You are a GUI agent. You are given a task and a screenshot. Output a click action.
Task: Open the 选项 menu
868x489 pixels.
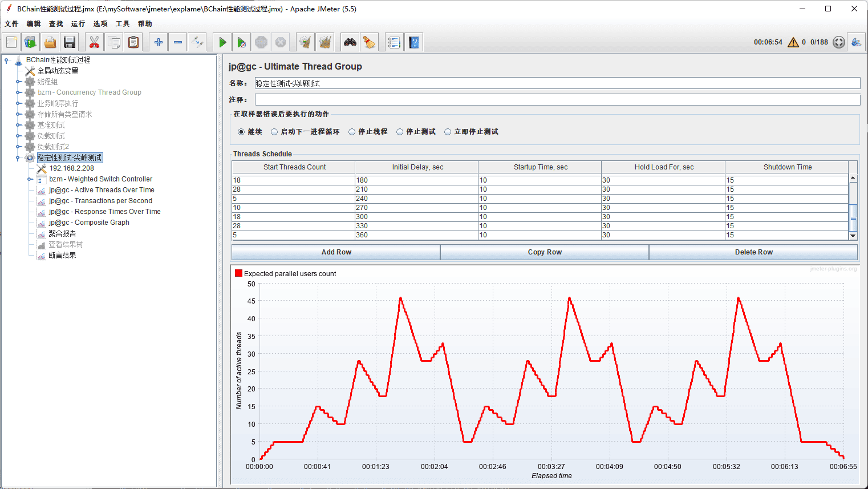click(100, 24)
